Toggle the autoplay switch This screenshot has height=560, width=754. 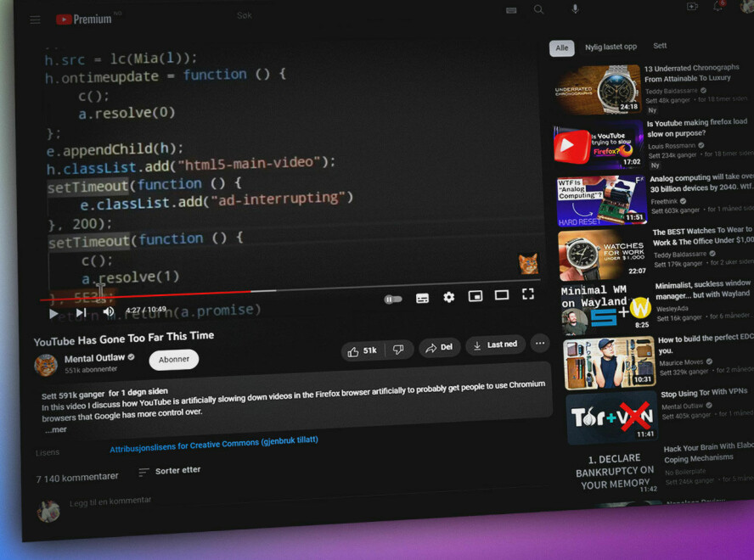pos(393,300)
